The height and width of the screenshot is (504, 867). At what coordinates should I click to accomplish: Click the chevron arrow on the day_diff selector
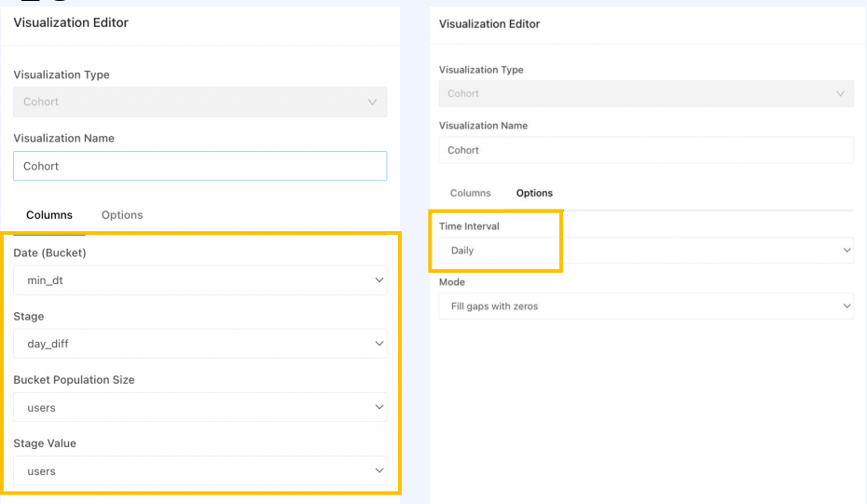[379, 344]
